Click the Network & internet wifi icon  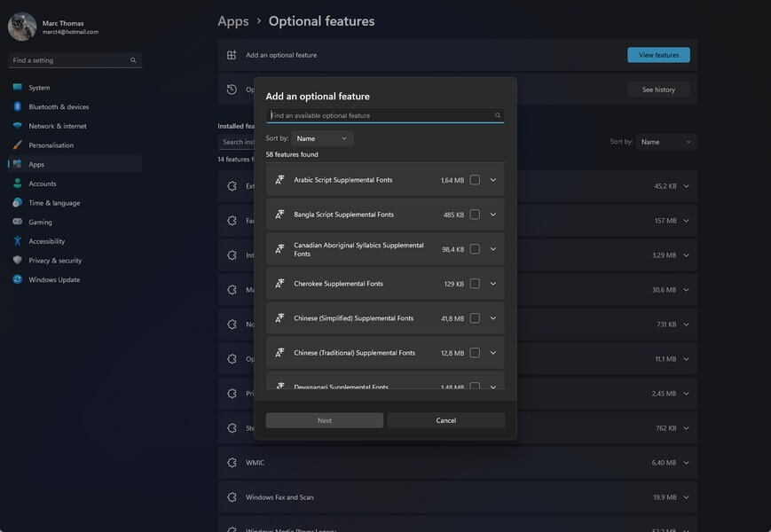click(x=17, y=126)
